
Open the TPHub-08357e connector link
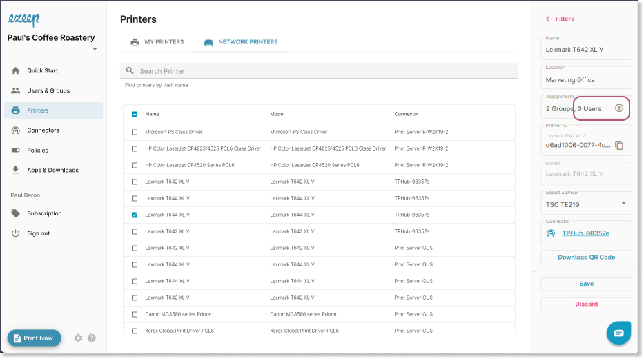point(585,233)
